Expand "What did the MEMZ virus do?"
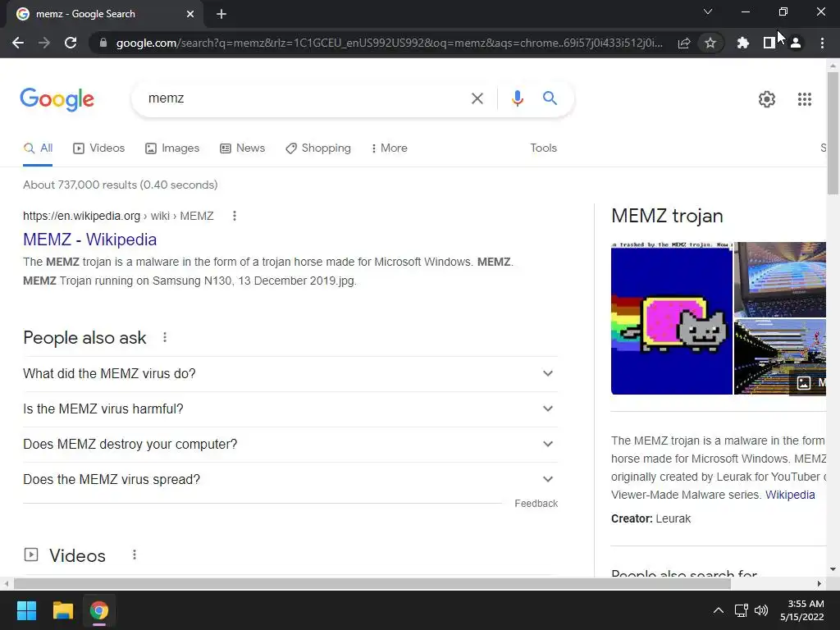 (290, 373)
